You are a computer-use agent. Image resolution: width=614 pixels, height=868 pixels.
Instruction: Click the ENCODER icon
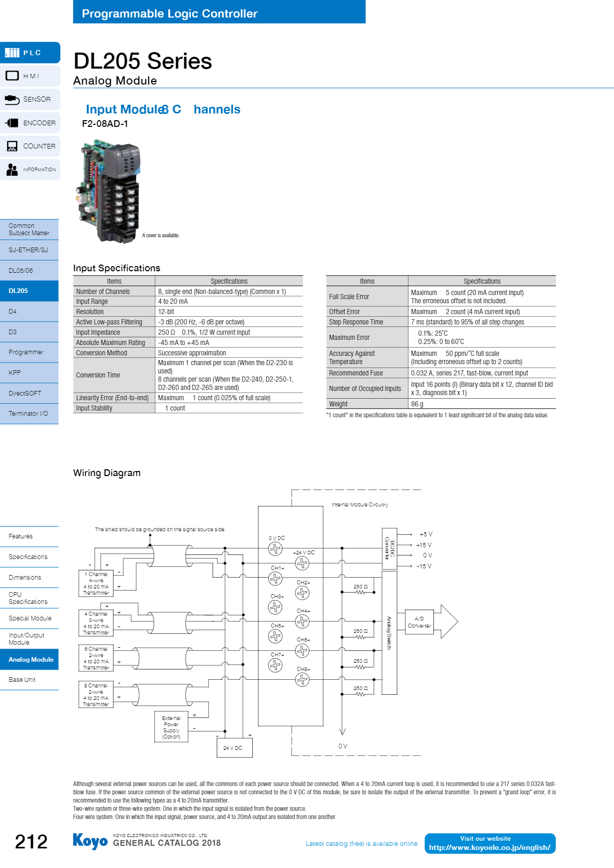[12, 123]
